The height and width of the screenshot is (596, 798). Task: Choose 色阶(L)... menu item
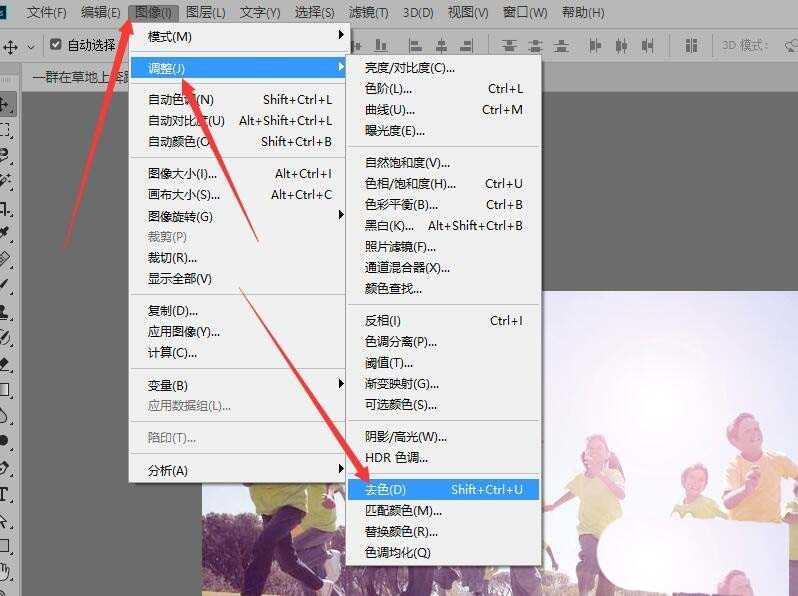tap(443, 89)
